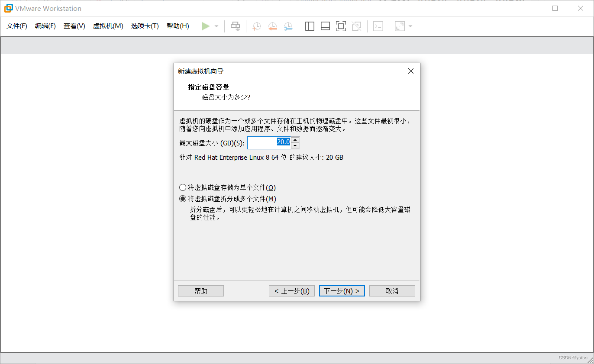Click the green Power On play icon

(x=206, y=26)
